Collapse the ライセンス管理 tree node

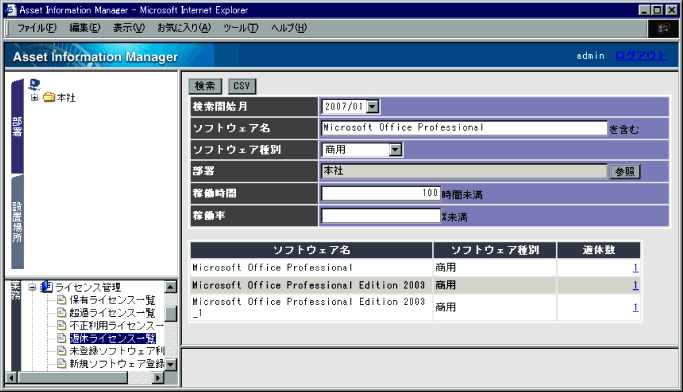coord(32,287)
